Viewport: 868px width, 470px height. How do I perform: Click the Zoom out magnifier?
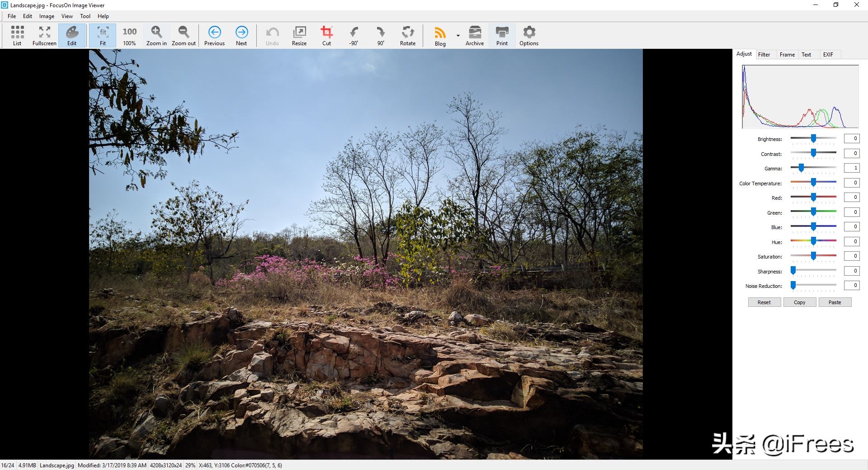[x=184, y=35]
